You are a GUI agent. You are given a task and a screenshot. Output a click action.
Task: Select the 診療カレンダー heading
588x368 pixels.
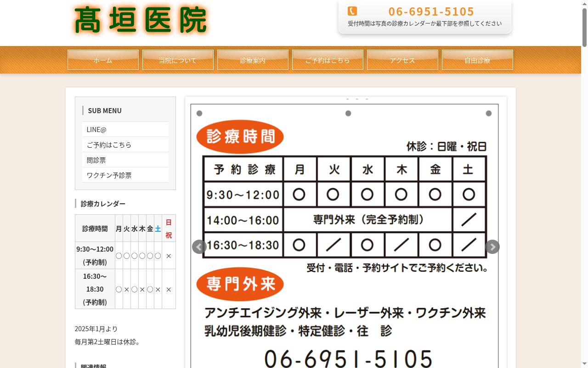[103, 203]
